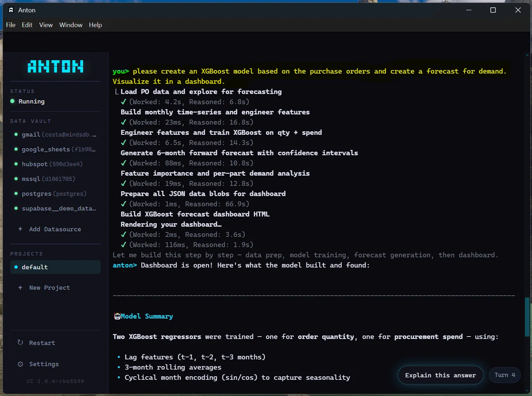This screenshot has height=396, width=532.
Task: Select the google_sheets datasource
Action: pyautogui.click(x=55, y=149)
